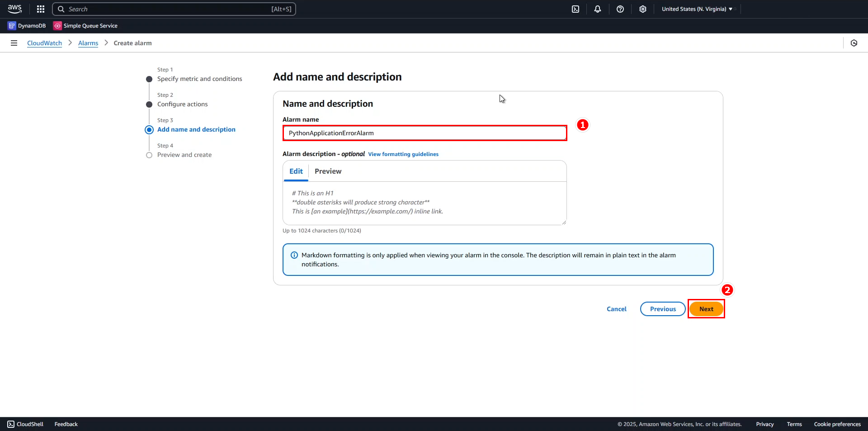Open Cookie preferences
This screenshot has height=431, width=868.
click(x=837, y=424)
